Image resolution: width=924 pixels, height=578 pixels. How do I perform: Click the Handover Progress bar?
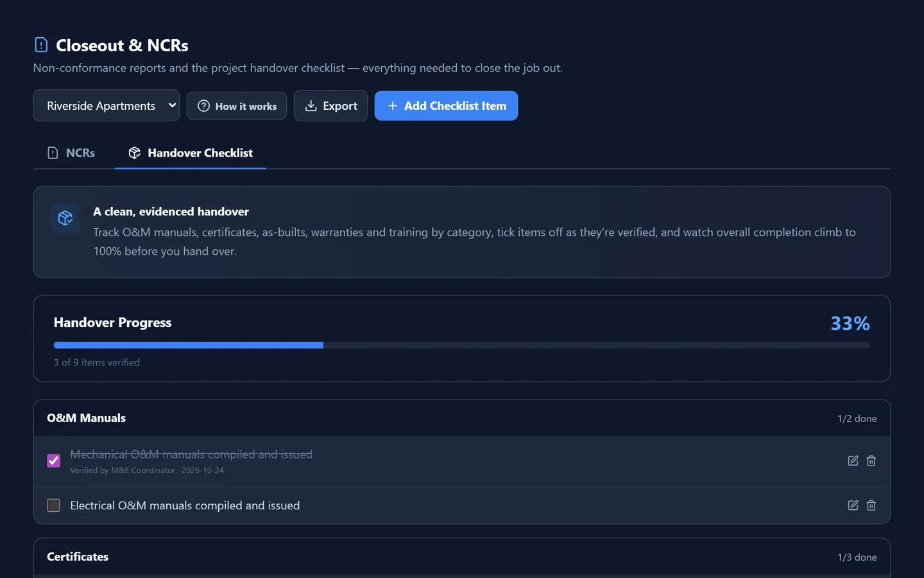[x=462, y=346]
